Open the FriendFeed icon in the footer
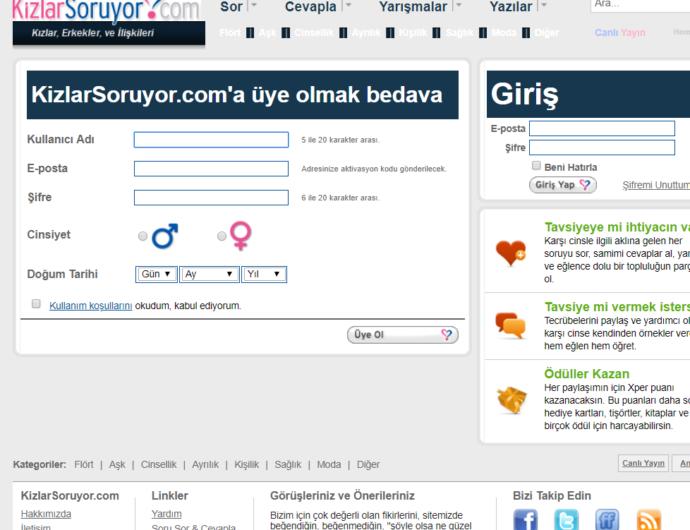 (x=607, y=519)
